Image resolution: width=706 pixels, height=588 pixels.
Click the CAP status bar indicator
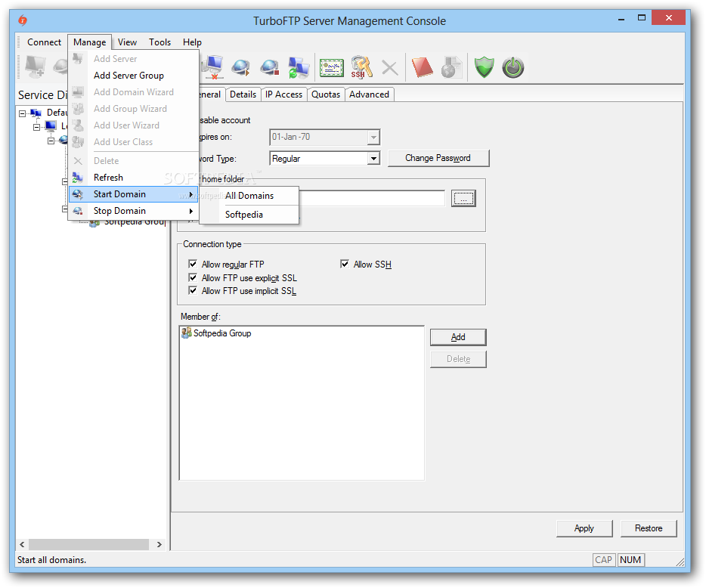(x=603, y=559)
